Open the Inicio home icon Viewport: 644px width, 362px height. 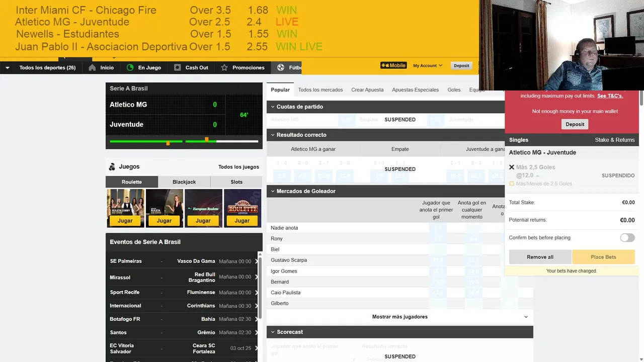(92, 67)
